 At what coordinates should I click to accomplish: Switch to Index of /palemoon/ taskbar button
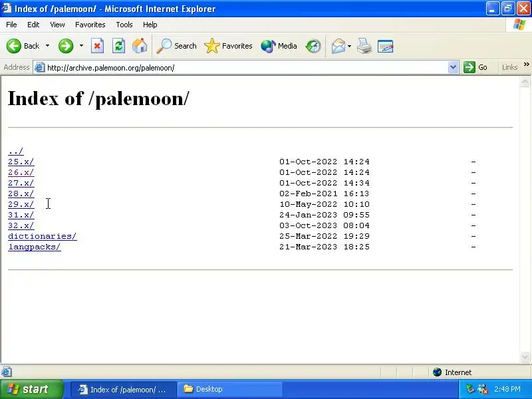click(124, 390)
